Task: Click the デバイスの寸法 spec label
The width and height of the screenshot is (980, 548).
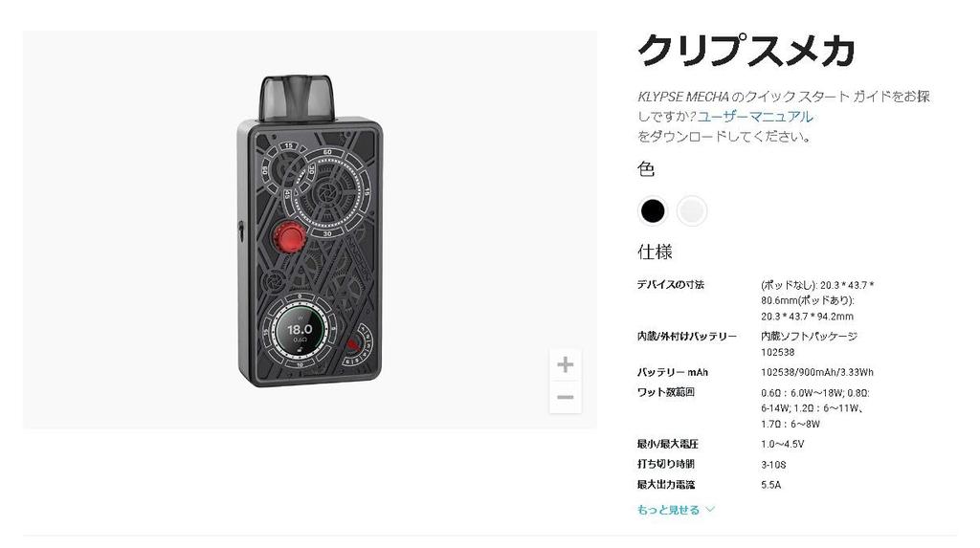Action: [671, 285]
